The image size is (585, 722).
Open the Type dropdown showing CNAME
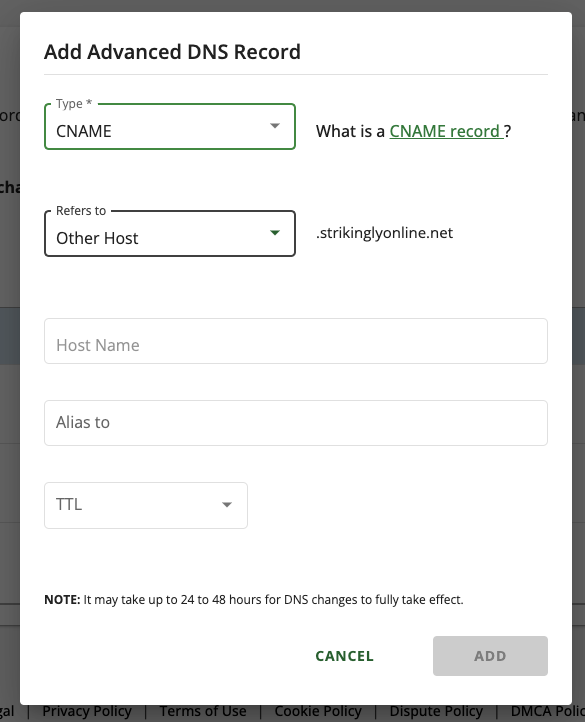170,127
